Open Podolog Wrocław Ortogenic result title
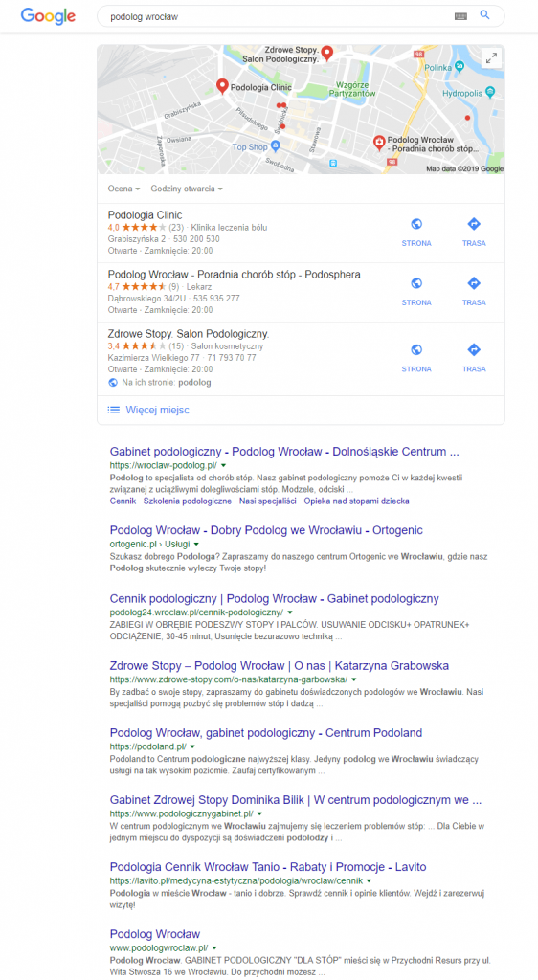The width and height of the screenshot is (538, 980). [x=267, y=530]
